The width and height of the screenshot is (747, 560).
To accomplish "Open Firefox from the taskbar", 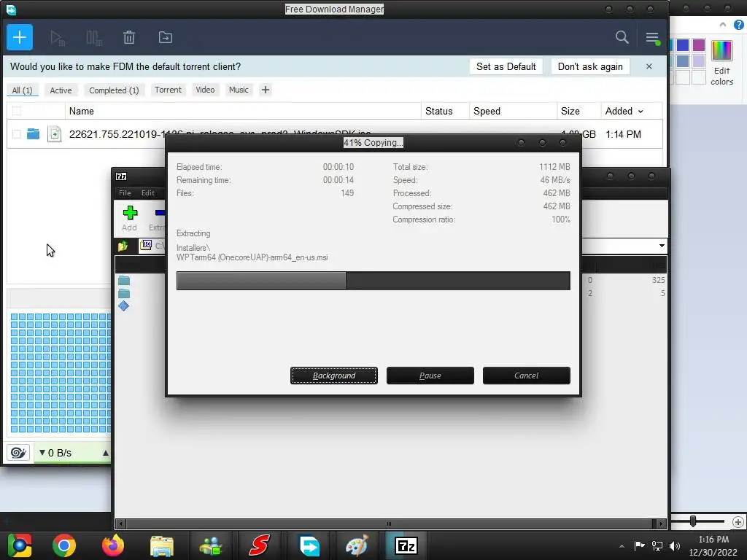I will (x=113, y=545).
